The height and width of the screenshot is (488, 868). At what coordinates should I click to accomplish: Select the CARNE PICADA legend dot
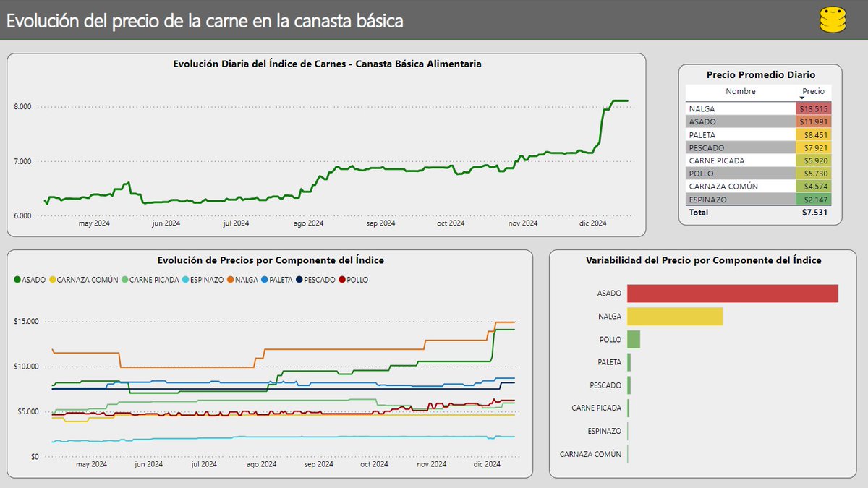[x=125, y=281]
